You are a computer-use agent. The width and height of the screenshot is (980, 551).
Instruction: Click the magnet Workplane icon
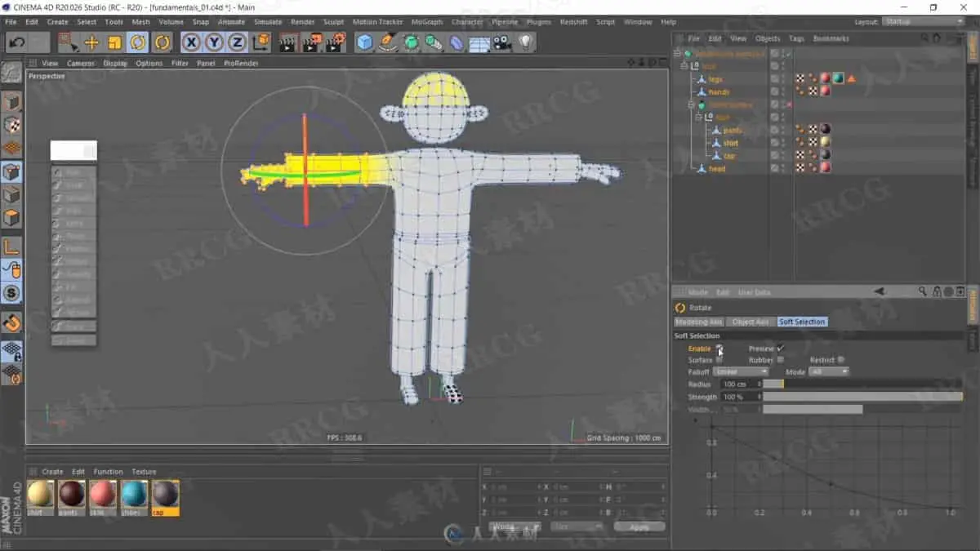click(x=11, y=322)
